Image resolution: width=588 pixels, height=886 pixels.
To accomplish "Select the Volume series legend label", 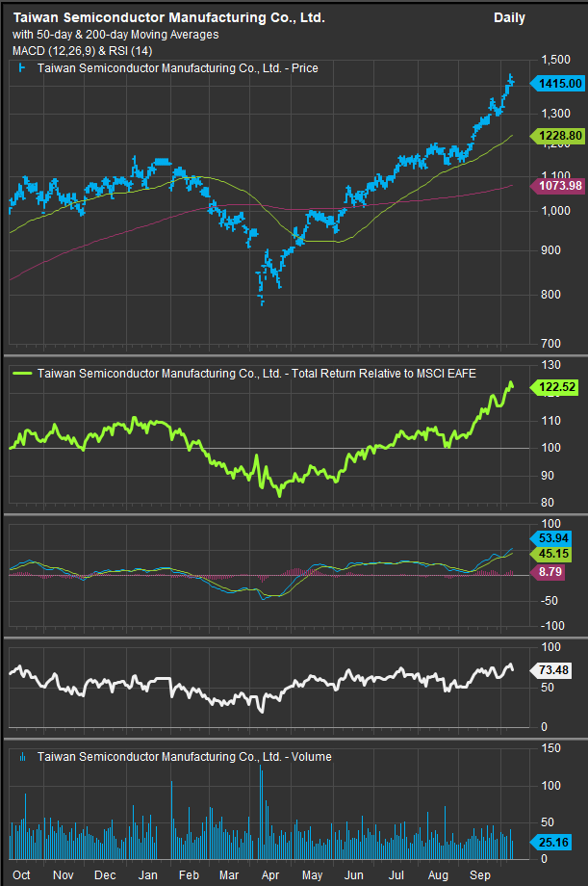I will (184, 757).
